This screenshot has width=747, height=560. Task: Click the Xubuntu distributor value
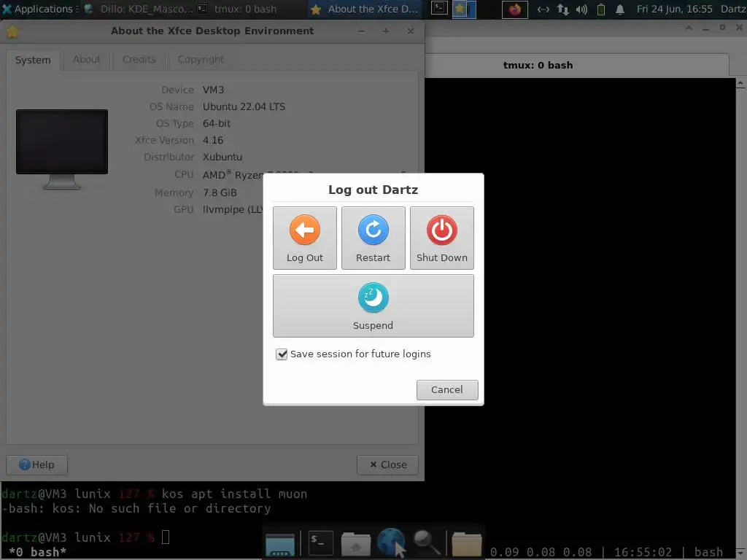[x=222, y=157]
